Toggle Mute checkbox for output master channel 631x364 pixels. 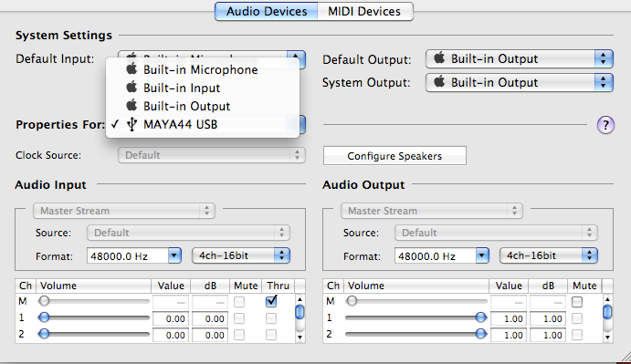click(x=577, y=302)
